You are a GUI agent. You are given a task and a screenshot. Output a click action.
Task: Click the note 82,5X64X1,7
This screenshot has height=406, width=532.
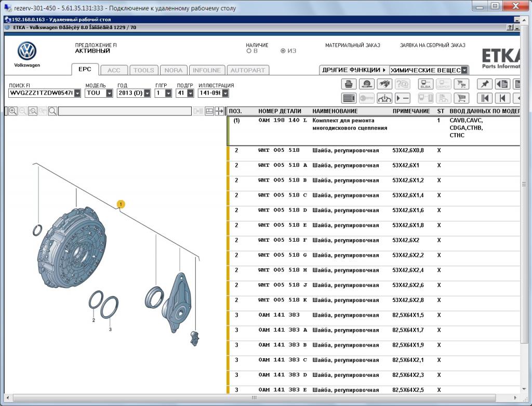point(408,330)
